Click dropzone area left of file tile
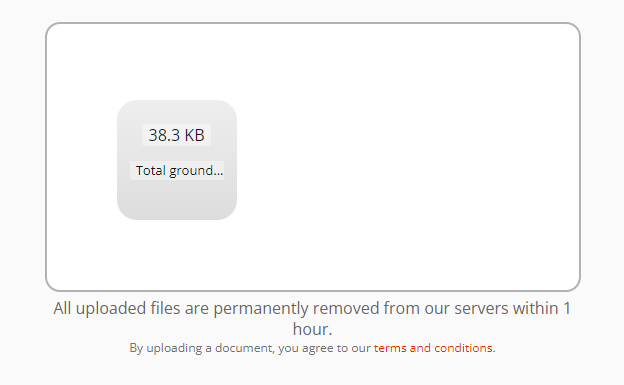 (x=82, y=159)
